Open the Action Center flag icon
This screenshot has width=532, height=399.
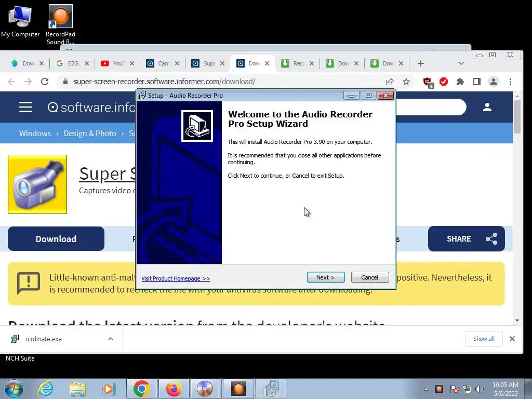coord(454,389)
